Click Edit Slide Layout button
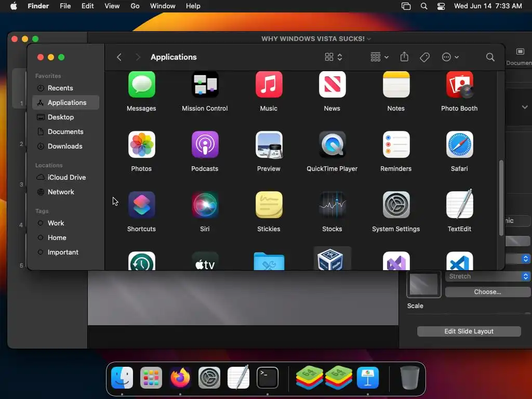Screen dimensions: 532x399 click(x=469, y=331)
